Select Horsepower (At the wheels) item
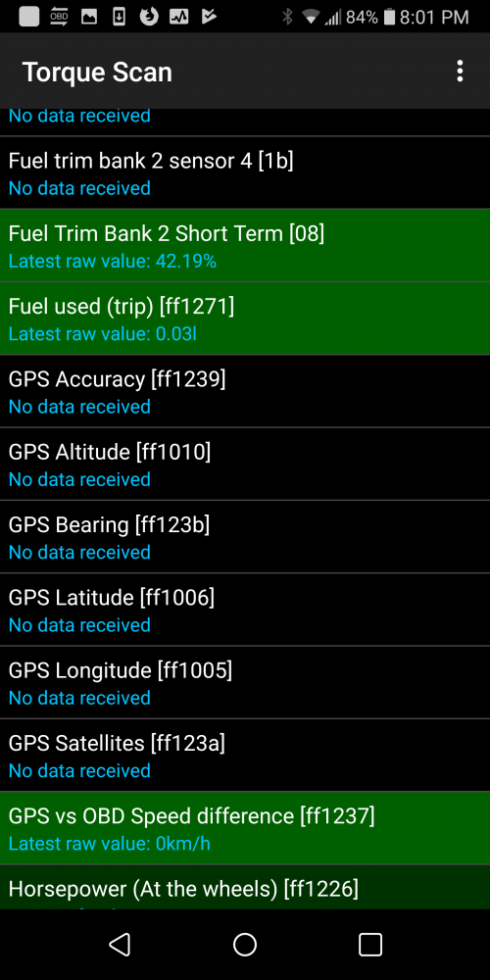 tap(245, 888)
